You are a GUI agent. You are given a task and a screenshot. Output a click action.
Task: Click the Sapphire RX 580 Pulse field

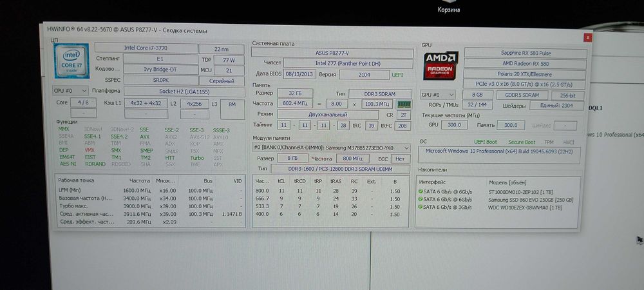(x=526, y=53)
